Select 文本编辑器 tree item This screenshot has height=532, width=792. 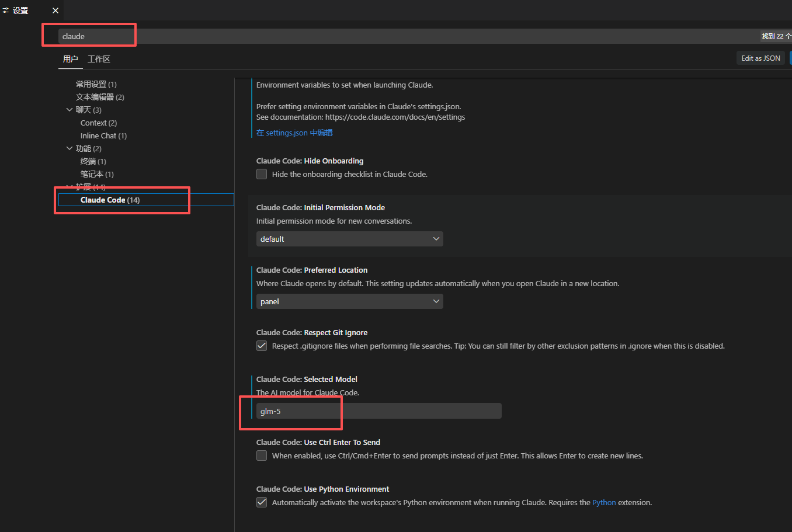tap(99, 97)
